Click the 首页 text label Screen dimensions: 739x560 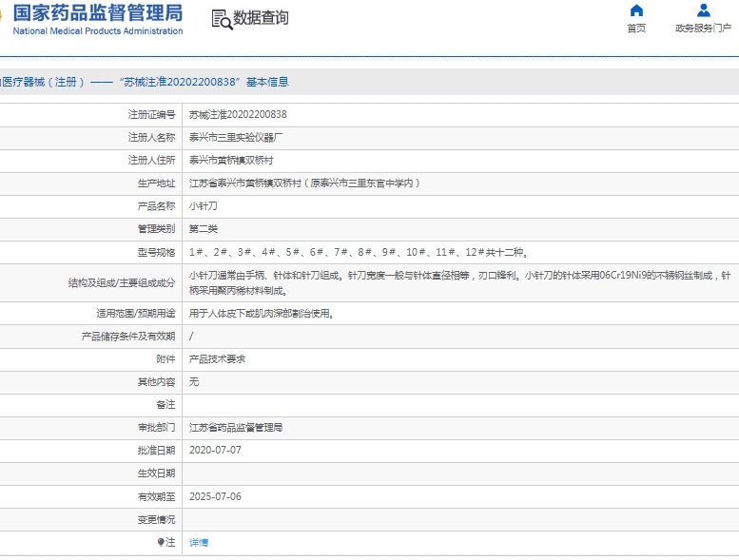pos(636,29)
